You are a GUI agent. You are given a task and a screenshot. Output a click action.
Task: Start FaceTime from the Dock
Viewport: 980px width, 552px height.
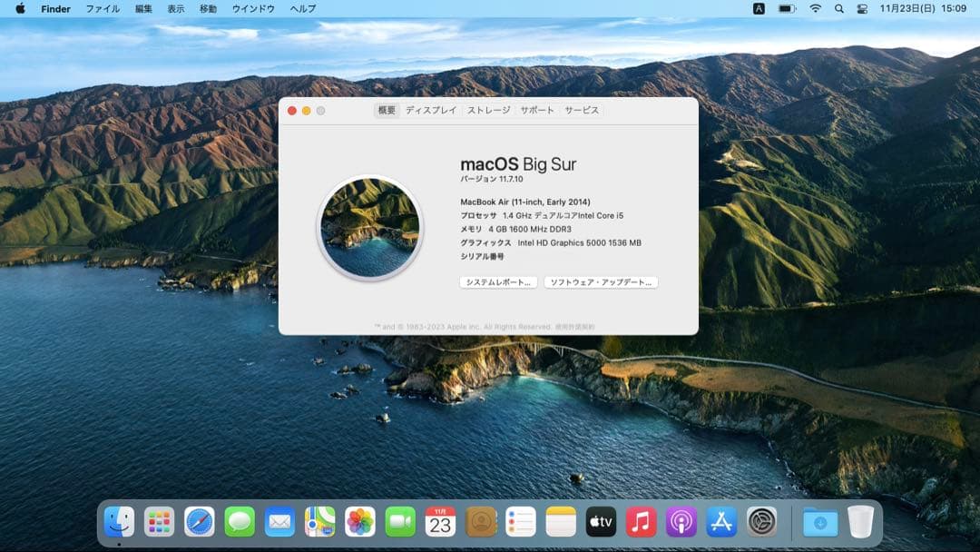coord(400,521)
